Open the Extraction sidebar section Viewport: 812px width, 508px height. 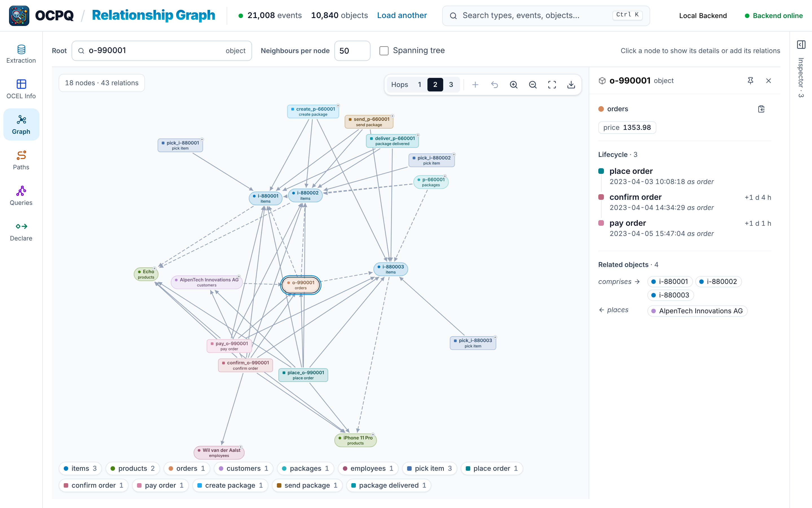(x=21, y=54)
